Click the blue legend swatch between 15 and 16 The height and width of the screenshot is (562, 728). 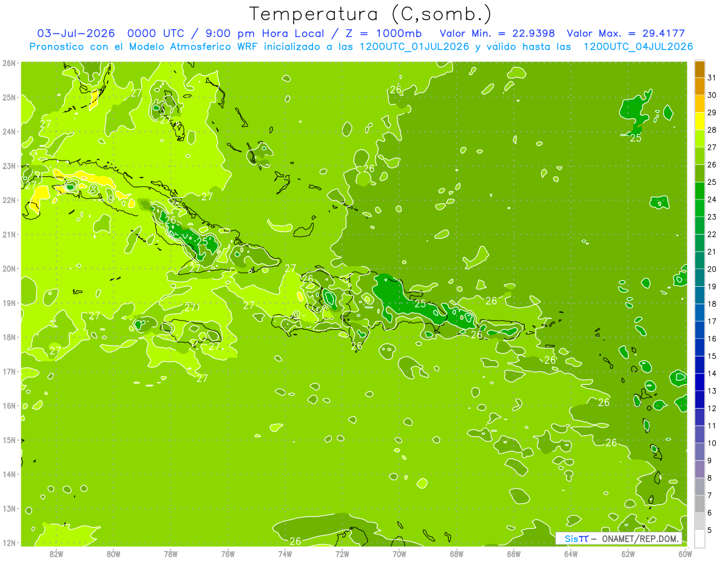click(699, 347)
